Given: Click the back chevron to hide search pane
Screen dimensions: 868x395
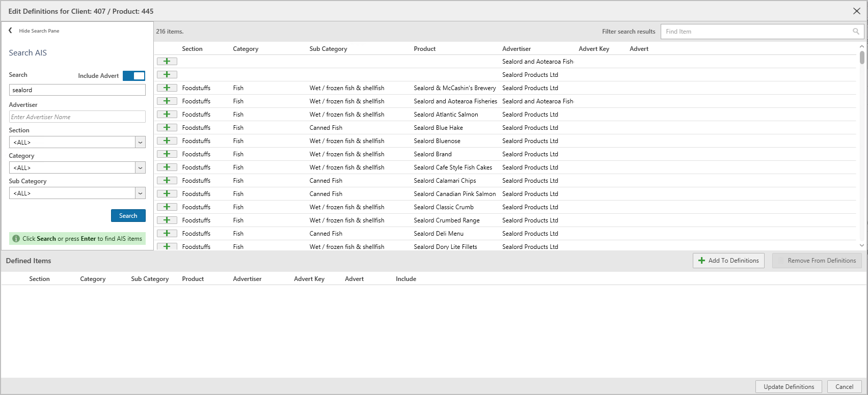Looking at the screenshot, I should pyautogui.click(x=10, y=31).
